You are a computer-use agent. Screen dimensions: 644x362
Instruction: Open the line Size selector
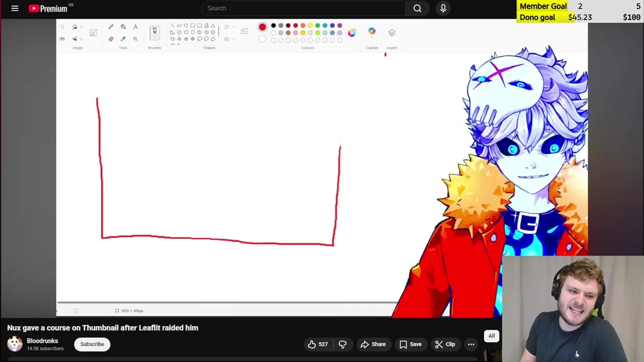[x=244, y=31]
